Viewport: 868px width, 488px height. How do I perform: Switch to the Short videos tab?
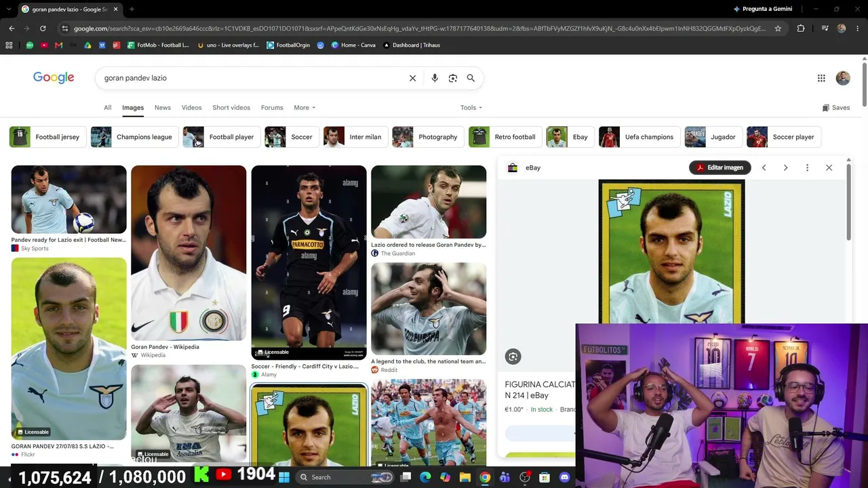(x=231, y=108)
